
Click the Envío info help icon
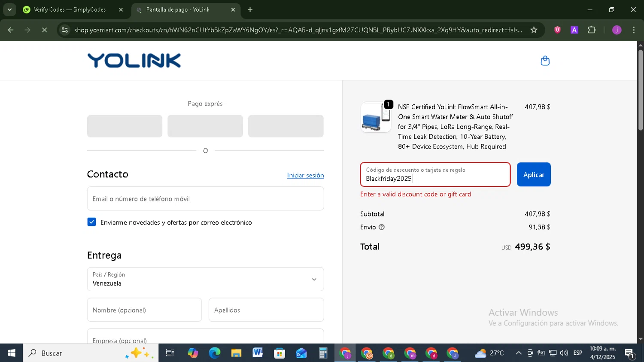(382, 227)
